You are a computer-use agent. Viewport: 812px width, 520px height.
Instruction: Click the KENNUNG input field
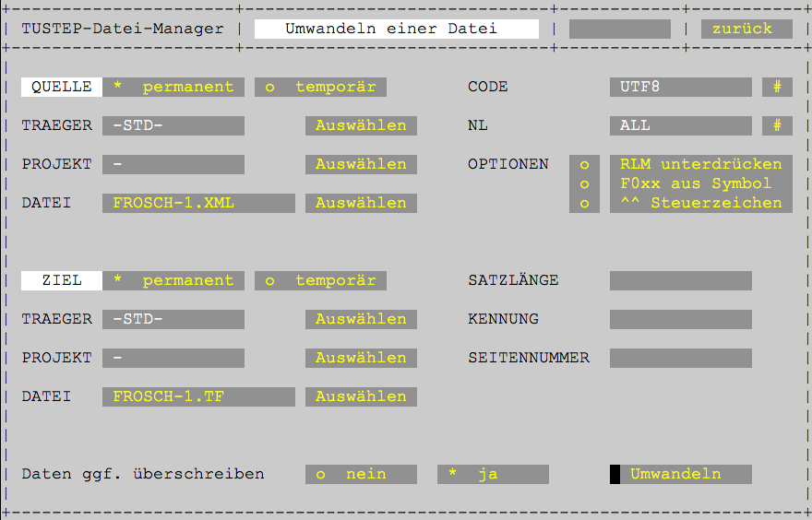tap(680, 319)
